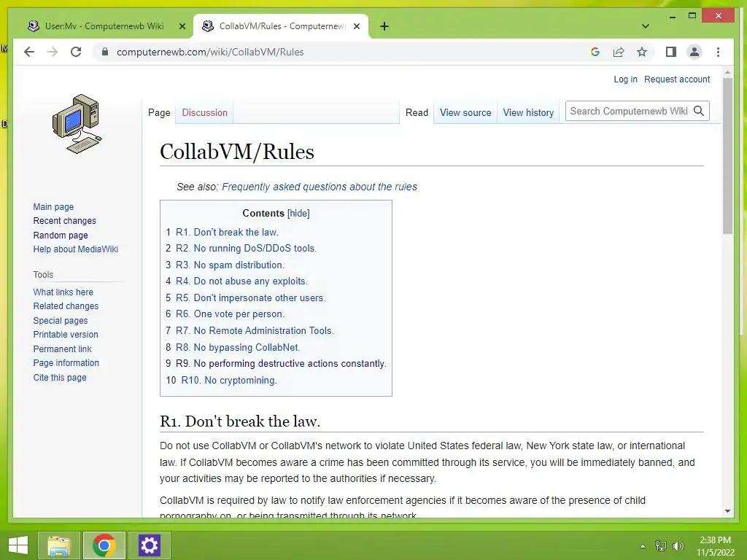Click the Request account link
Screen dimensions: 747x560
click(677, 79)
